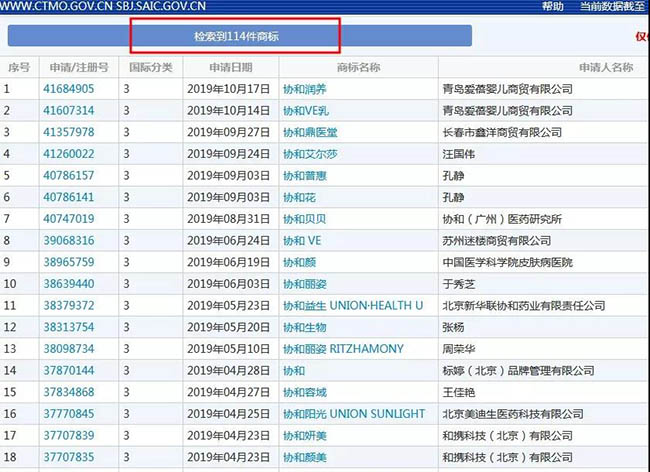
Task: View trademark 协和鼎医堂 details
Action: click(x=311, y=132)
